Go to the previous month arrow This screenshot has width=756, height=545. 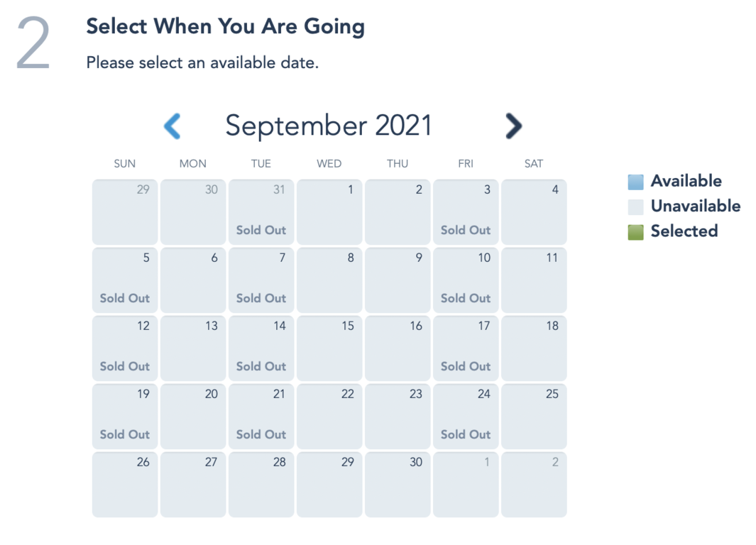172,126
